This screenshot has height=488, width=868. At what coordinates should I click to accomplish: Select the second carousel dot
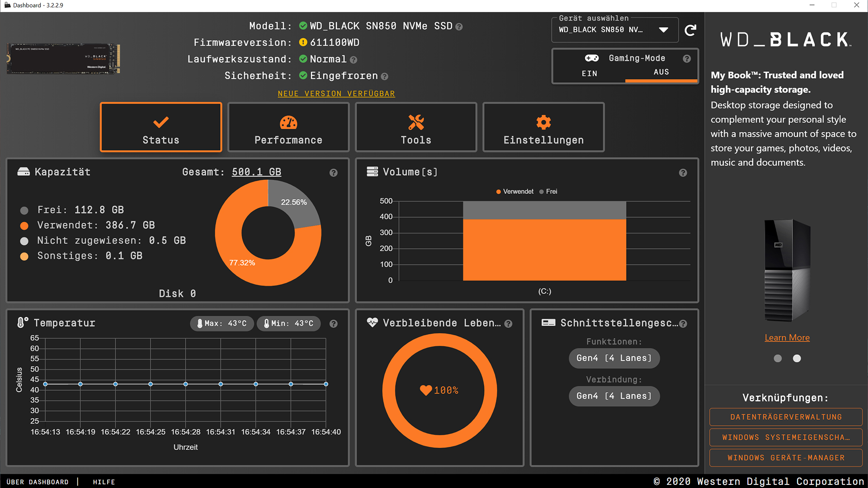tap(797, 358)
